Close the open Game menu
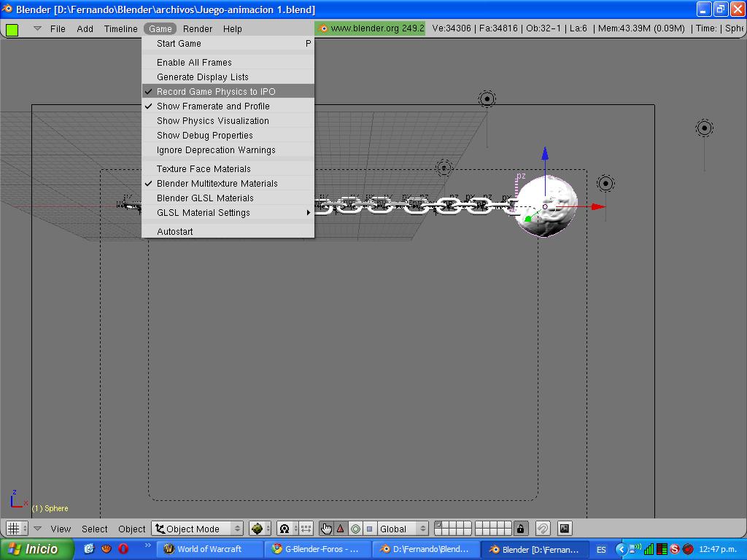This screenshot has width=747, height=560. pos(160,28)
